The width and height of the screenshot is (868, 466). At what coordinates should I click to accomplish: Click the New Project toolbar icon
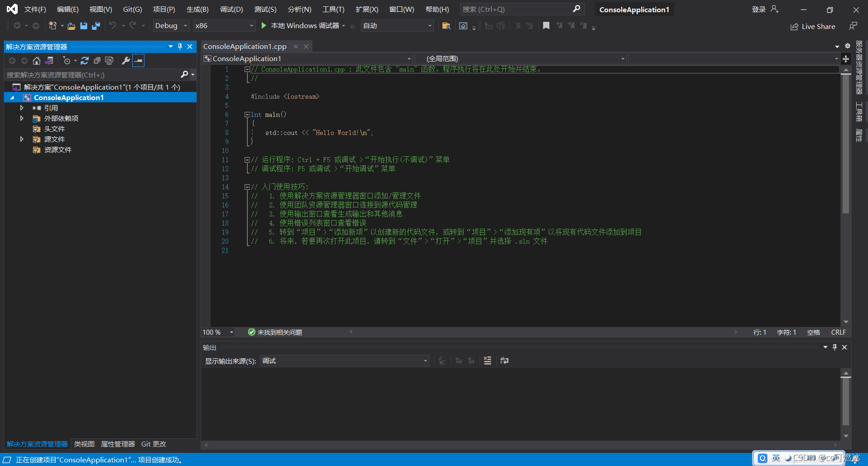click(x=53, y=26)
